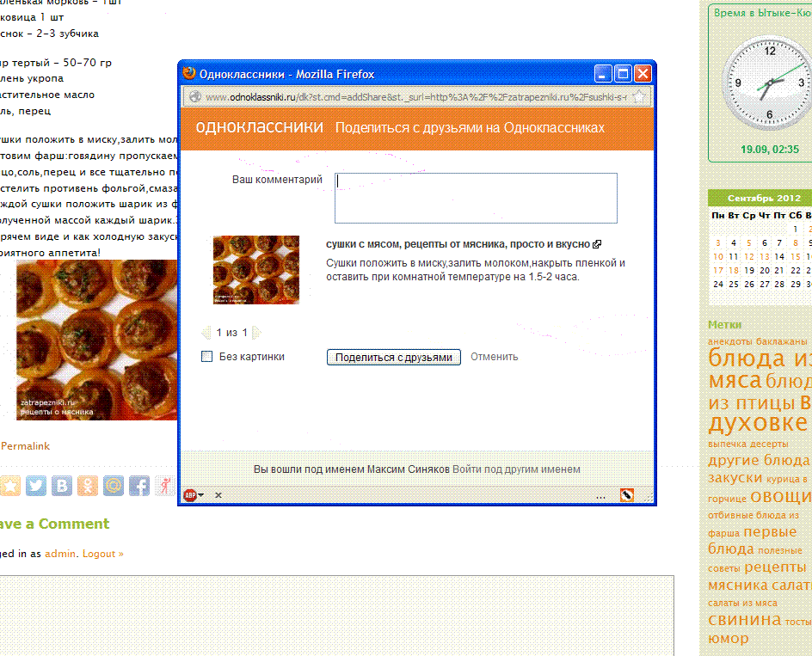
Task: Close the add-on bar with the X
Action: tap(218, 495)
